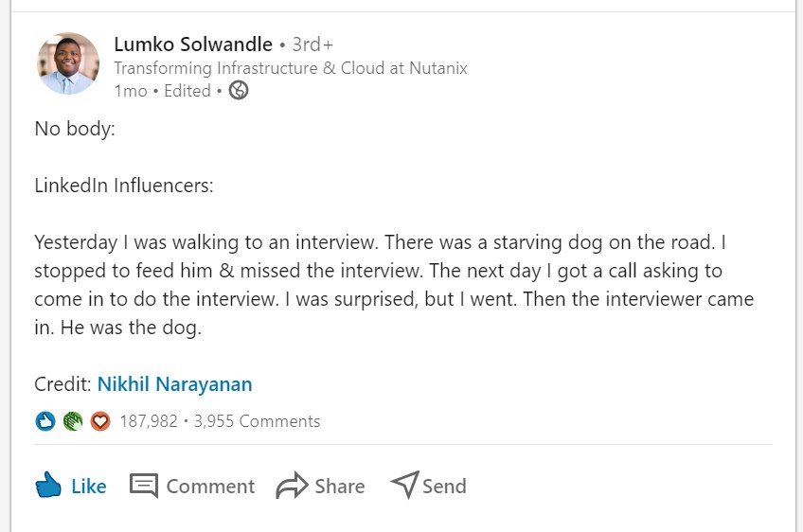Click the red heart love reaction icon
This screenshot has height=532, width=803.
tap(100, 421)
